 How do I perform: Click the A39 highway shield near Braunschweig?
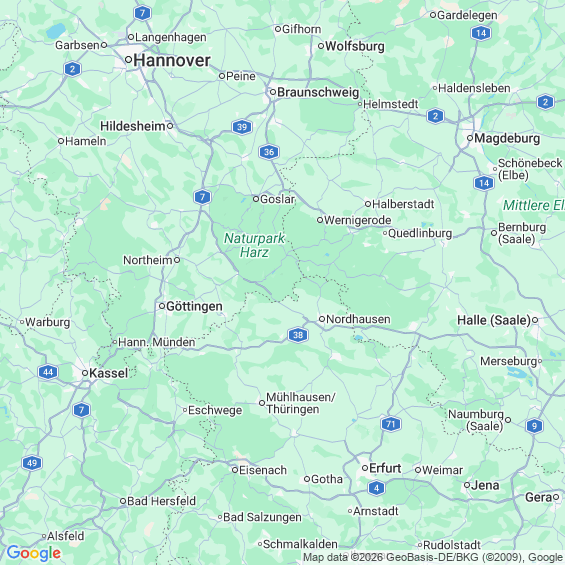coord(242,127)
